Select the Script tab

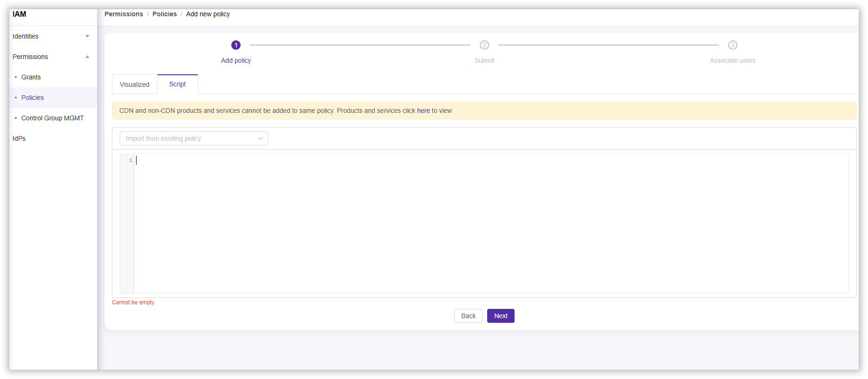click(177, 84)
